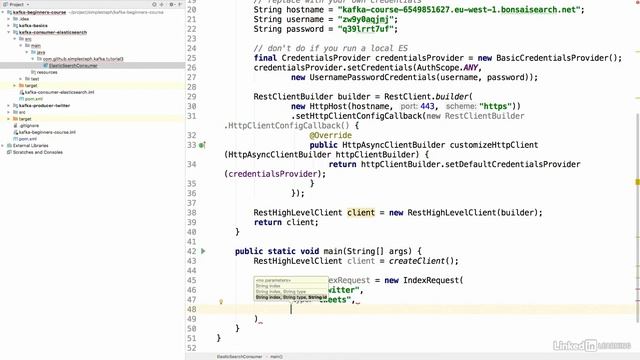This screenshot has width=640, height=360.
Task: Click ElasticSearchConsumer in the bottom breadcrumb
Action: (x=239, y=356)
